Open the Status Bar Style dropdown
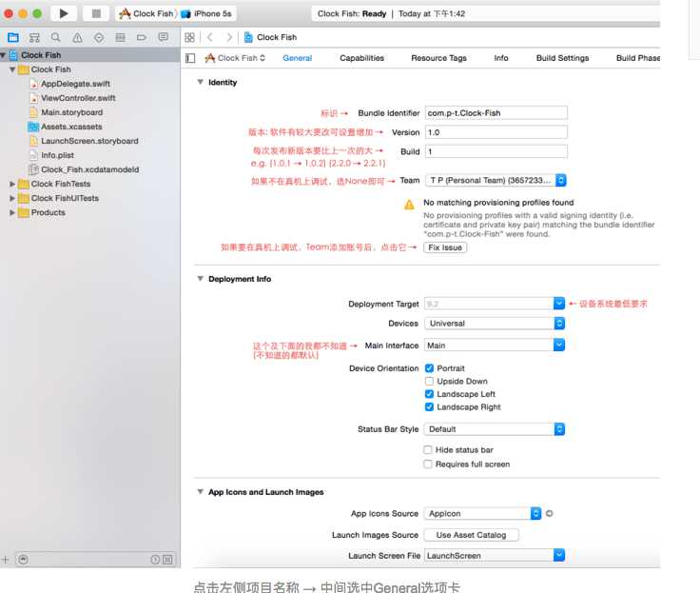This screenshot has height=593, width=700. pyautogui.click(x=495, y=429)
